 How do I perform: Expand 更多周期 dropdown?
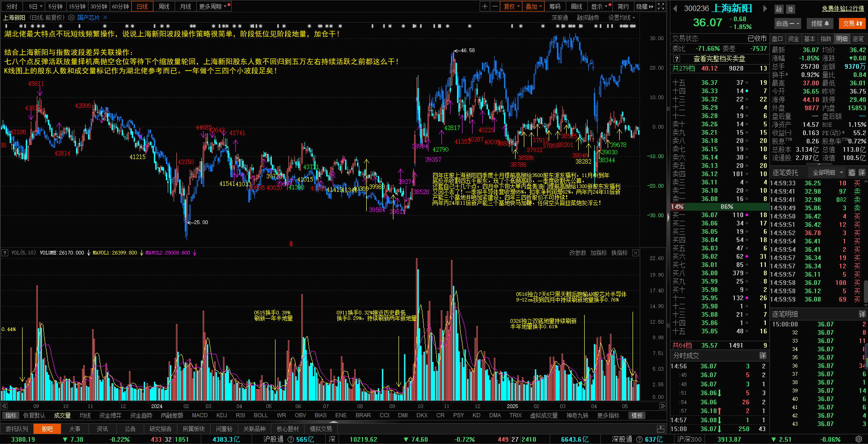[x=214, y=6]
